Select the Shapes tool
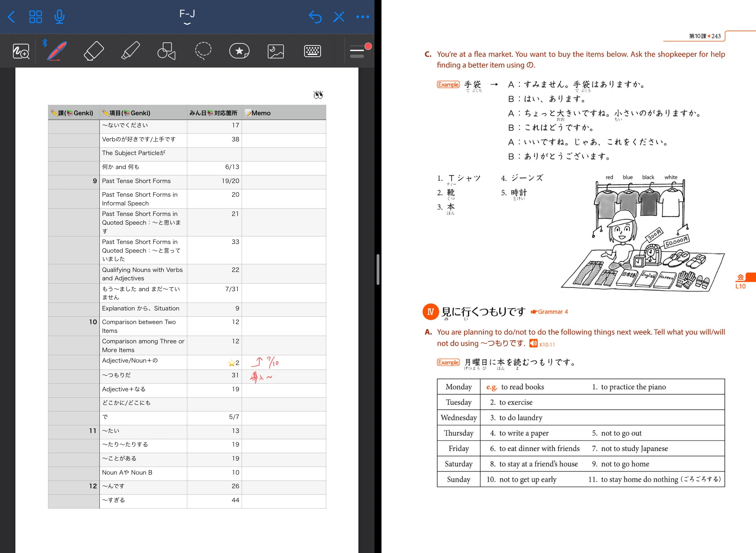 click(167, 51)
